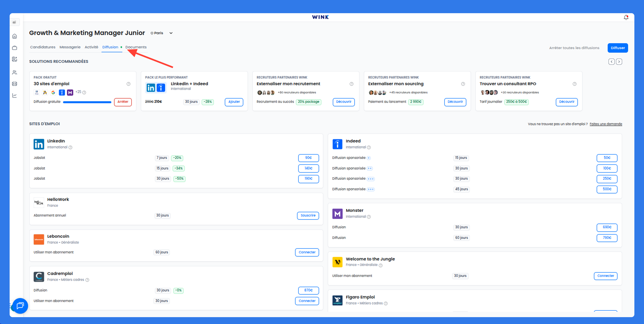Stop free pack with Arrêter button
The width and height of the screenshot is (644, 324).
123,102
